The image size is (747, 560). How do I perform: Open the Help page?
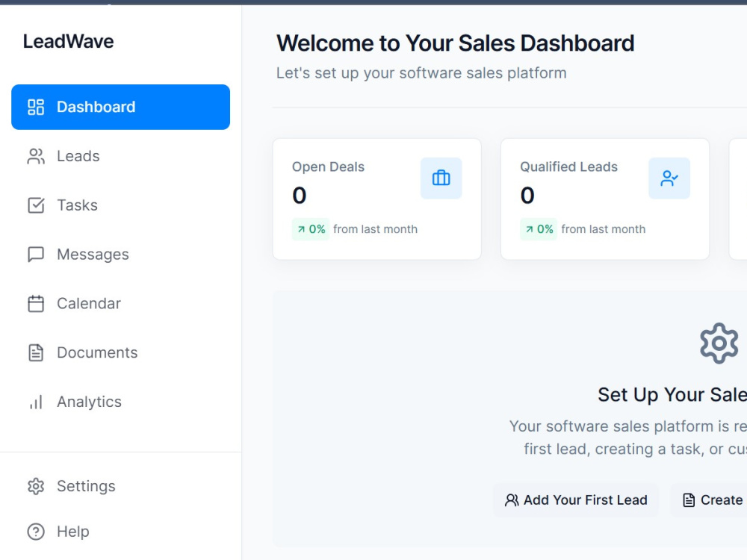point(120,532)
